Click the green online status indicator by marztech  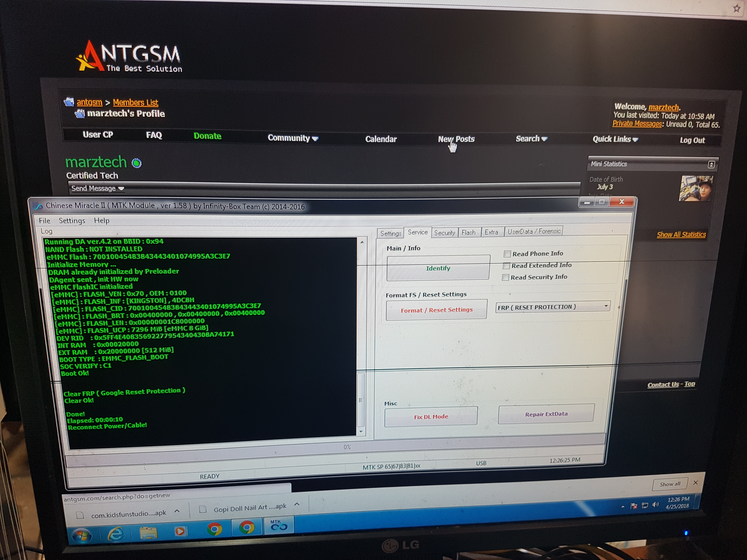click(x=136, y=163)
